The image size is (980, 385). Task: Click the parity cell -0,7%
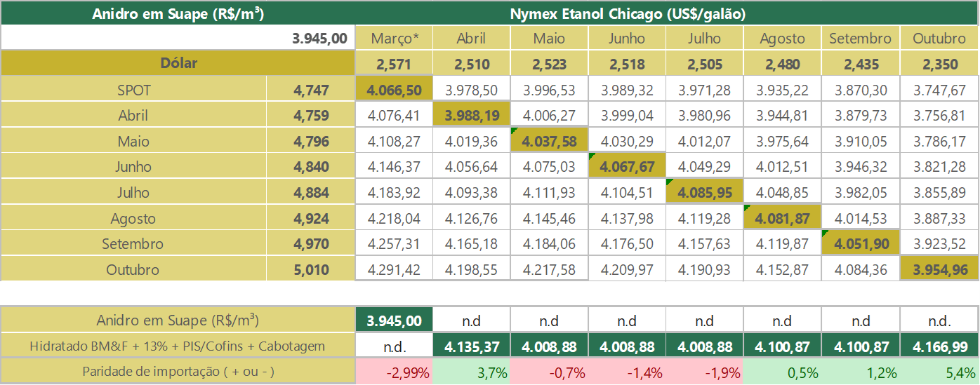[550, 372]
